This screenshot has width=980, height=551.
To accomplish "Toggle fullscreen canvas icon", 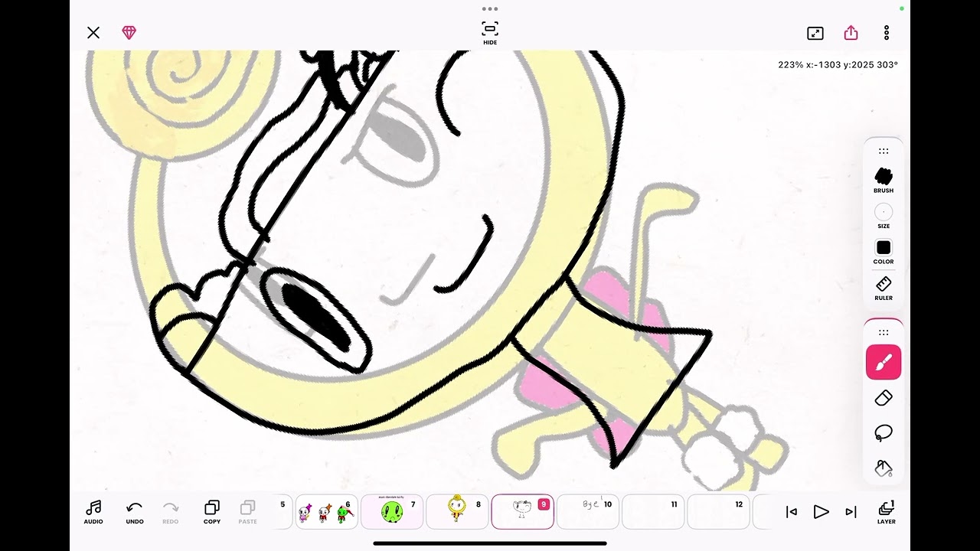I will pyautogui.click(x=815, y=33).
